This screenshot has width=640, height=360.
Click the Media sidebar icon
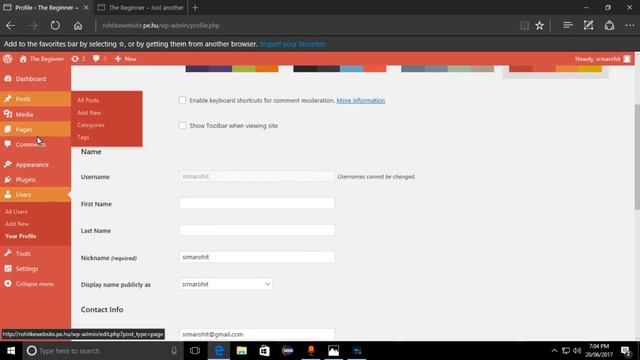(x=8, y=114)
